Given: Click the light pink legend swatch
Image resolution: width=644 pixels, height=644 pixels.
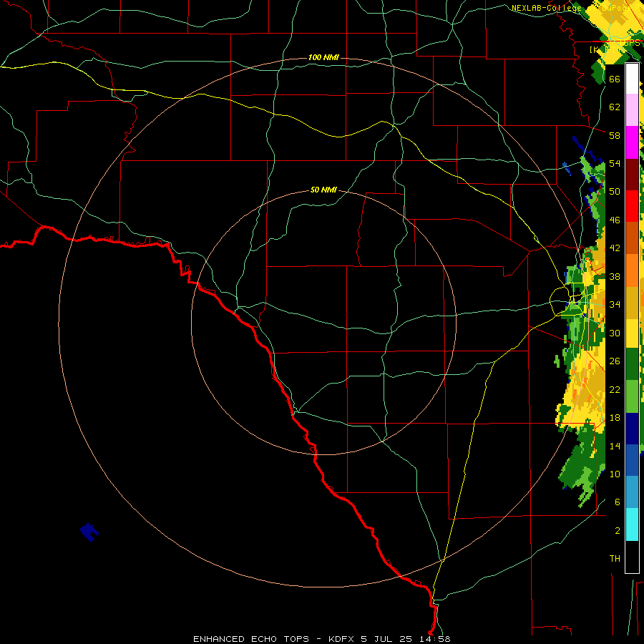Looking at the screenshot, I should pos(632,110).
